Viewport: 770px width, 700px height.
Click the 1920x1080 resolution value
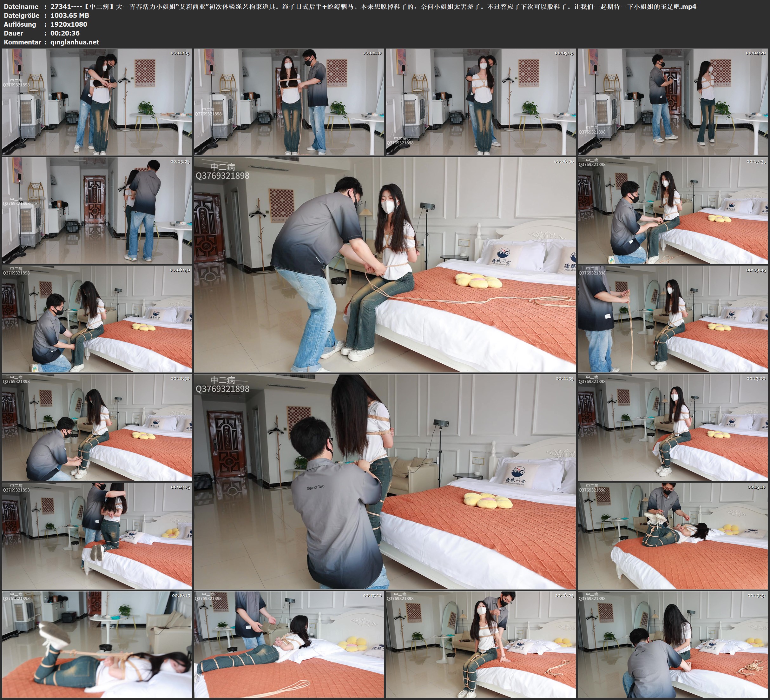coord(69,24)
